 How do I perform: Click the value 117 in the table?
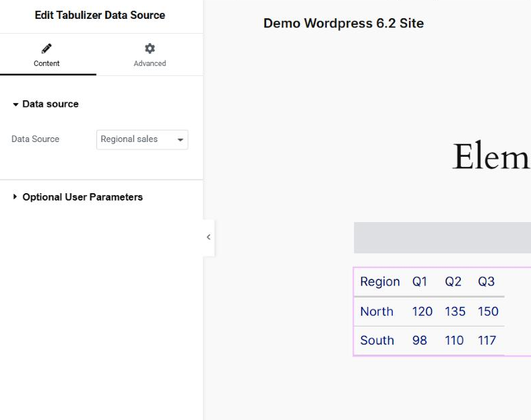pos(487,340)
